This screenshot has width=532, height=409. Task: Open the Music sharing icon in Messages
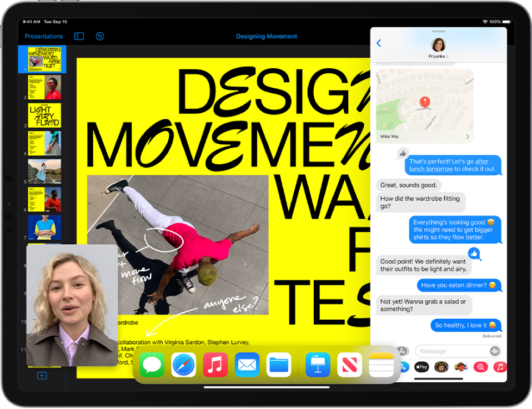(500, 367)
